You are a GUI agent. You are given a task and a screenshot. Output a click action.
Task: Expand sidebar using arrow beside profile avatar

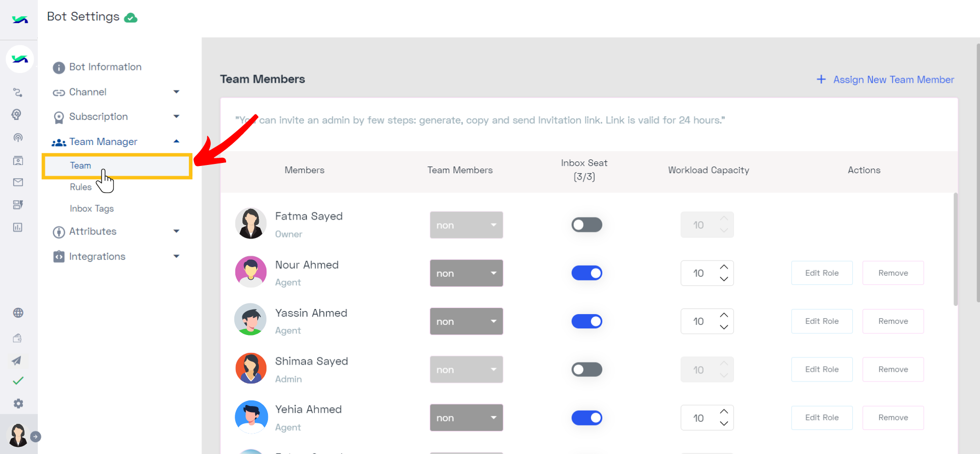point(35,437)
